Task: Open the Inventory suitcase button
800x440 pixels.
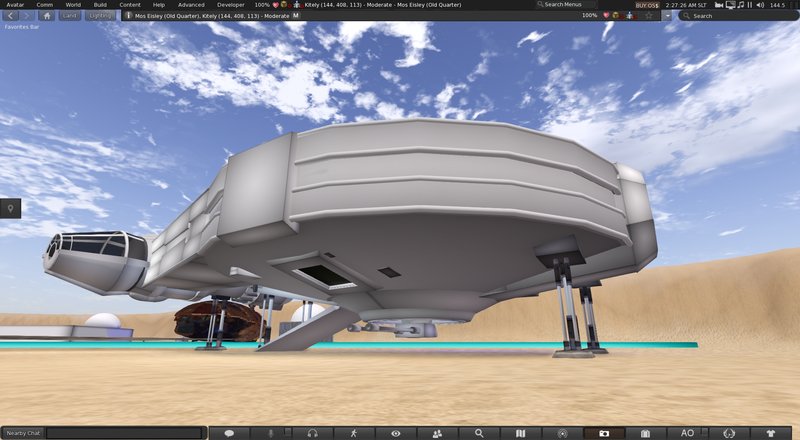Action: click(x=645, y=433)
